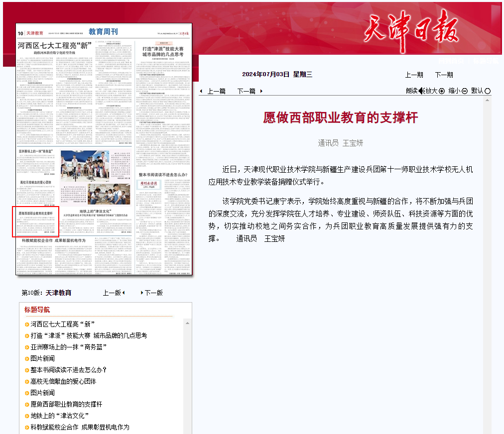The height and width of the screenshot is (434, 504).
Task: Go to next issue via 下一期
Action: (444, 75)
